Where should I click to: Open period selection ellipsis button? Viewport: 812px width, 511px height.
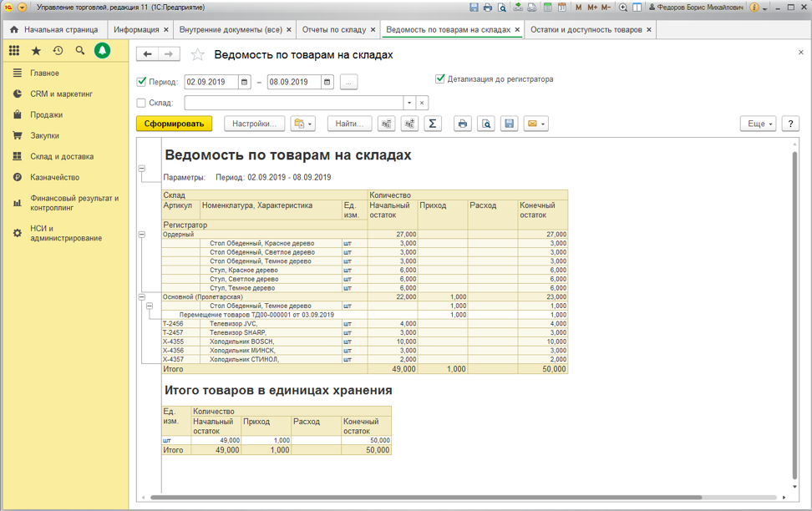click(x=348, y=82)
